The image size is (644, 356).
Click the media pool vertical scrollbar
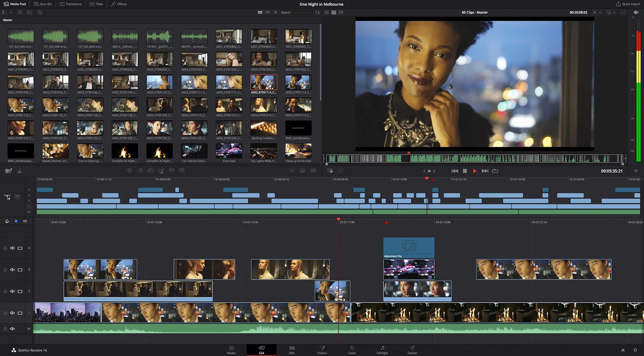321,62
